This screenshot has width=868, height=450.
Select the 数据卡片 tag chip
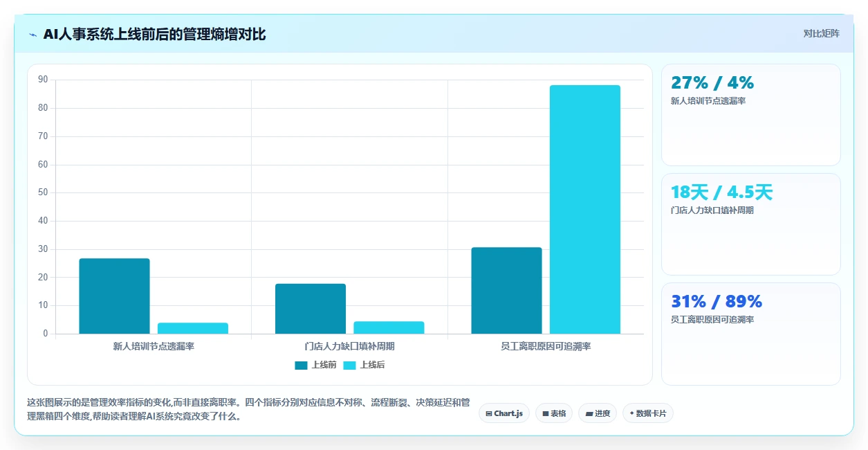pos(648,413)
